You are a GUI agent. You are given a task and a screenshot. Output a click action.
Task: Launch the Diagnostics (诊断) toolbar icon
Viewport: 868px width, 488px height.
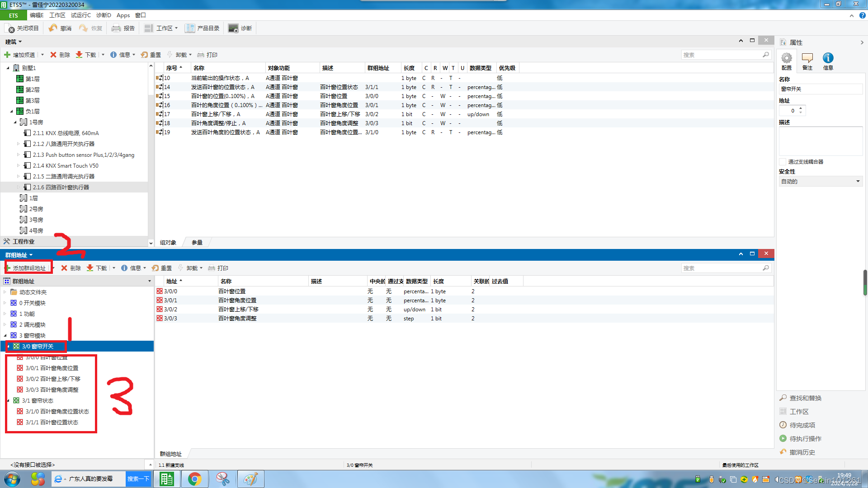[x=233, y=28]
